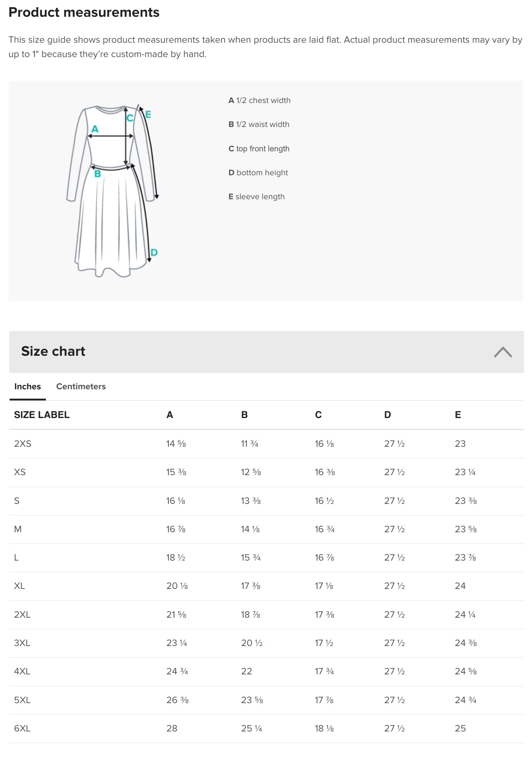Click the Product measurements heading
This screenshot has height=769, width=532.
pos(84,12)
